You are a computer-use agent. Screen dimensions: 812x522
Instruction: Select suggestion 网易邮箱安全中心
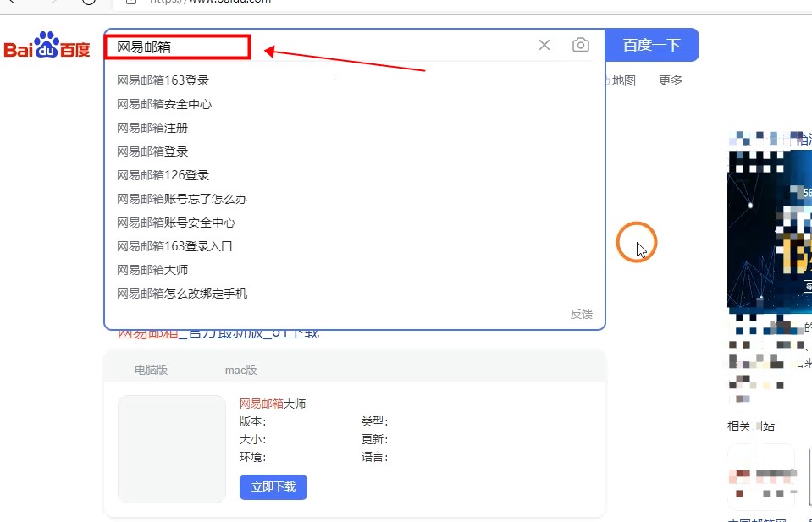pyautogui.click(x=164, y=105)
